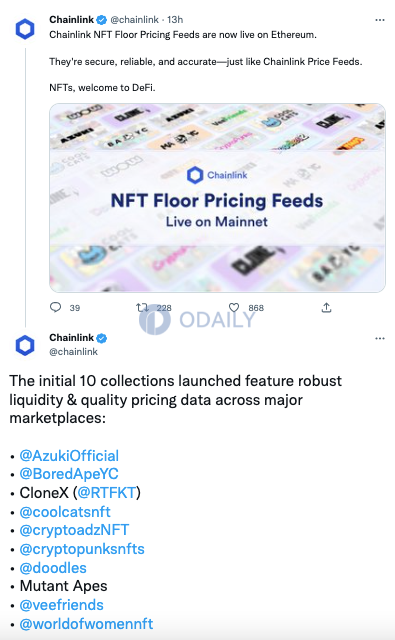This screenshot has height=640, width=395.
Task: Click the retweet icon with 228 count
Action: [142, 307]
